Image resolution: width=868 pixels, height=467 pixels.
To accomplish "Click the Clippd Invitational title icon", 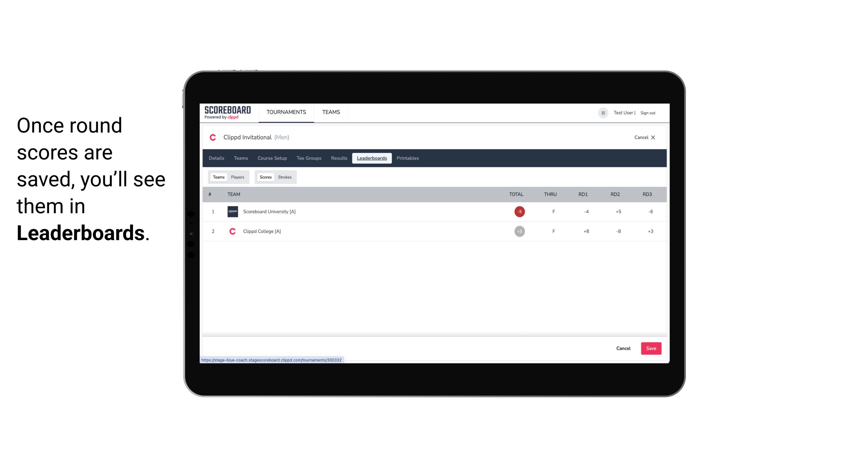I will pyautogui.click(x=213, y=138).
